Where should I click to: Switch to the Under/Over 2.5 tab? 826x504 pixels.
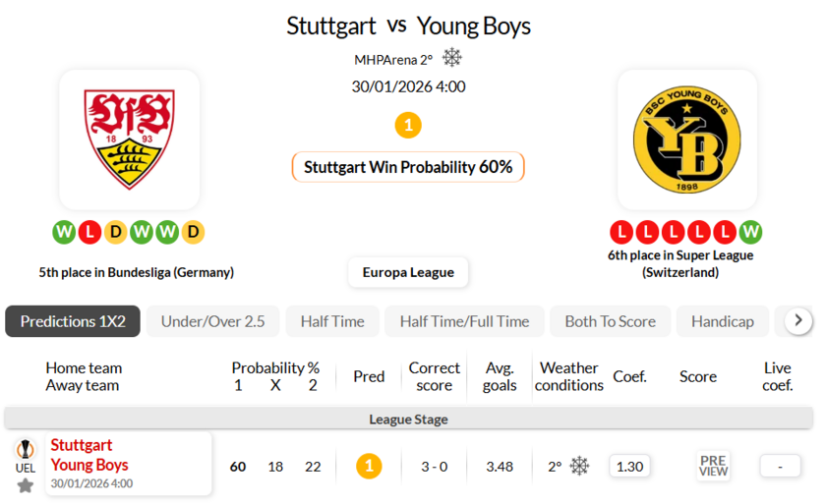pyautogui.click(x=212, y=321)
